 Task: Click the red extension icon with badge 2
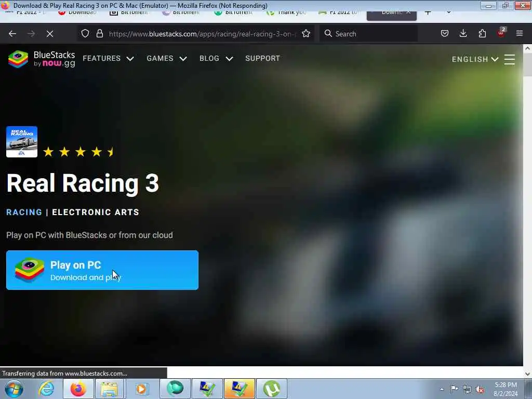tap(501, 33)
